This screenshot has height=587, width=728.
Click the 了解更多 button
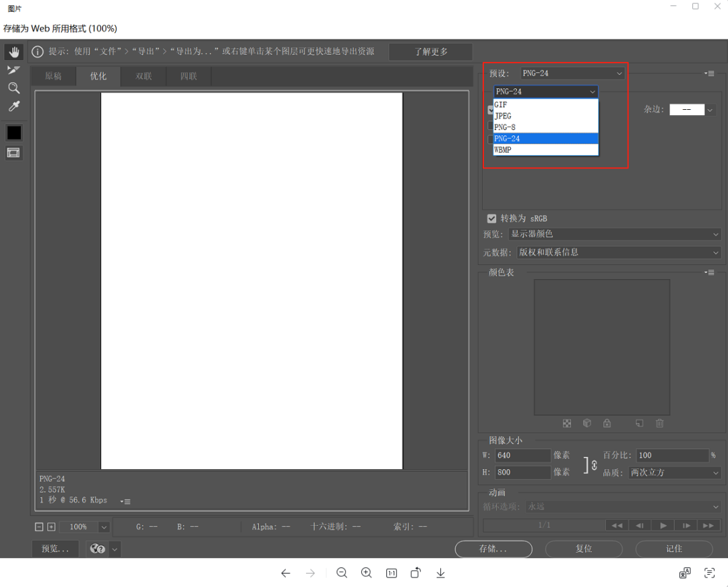coord(431,52)
